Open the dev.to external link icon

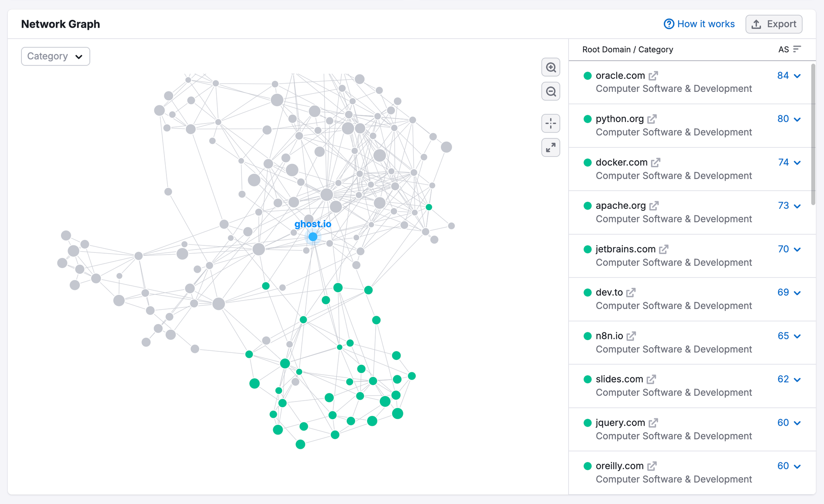[x=631, y=292]
